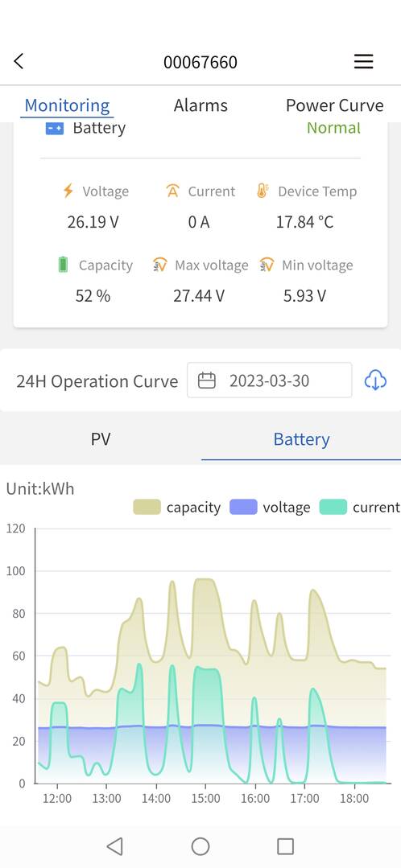Select the PV curve tab
Screen dimensions: 401x868
100,439
